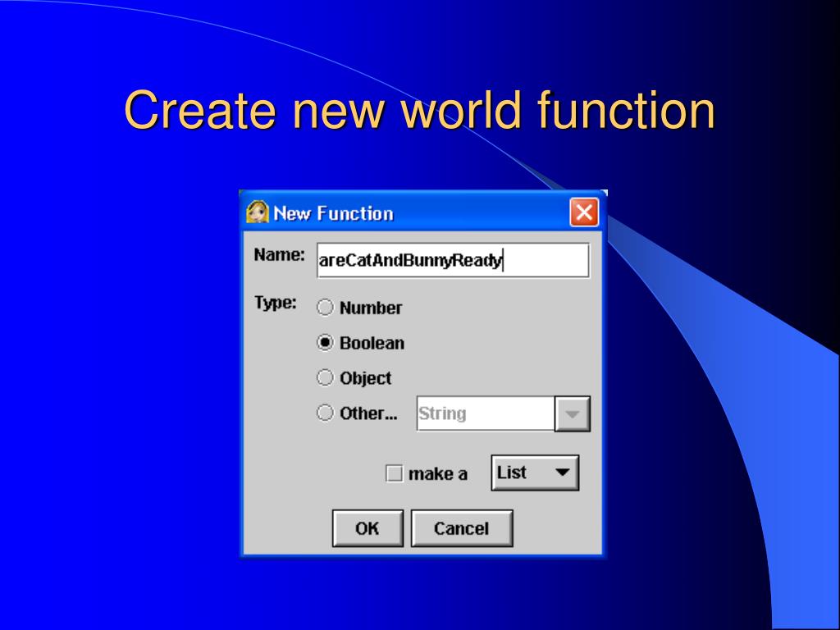This screenshot has height=630, width=840.
Task: Select the Boolean type radio button
Action: pos(325,342)
